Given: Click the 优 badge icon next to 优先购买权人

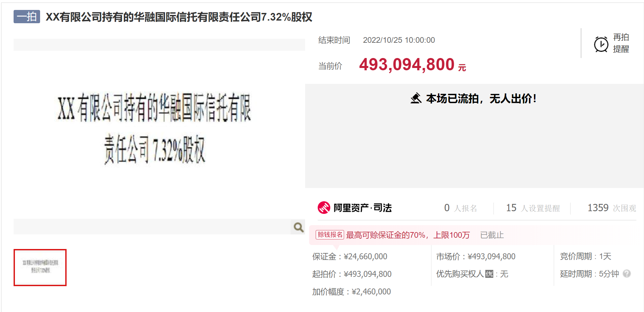Looking at the screenshot, I should click(489, 274).
